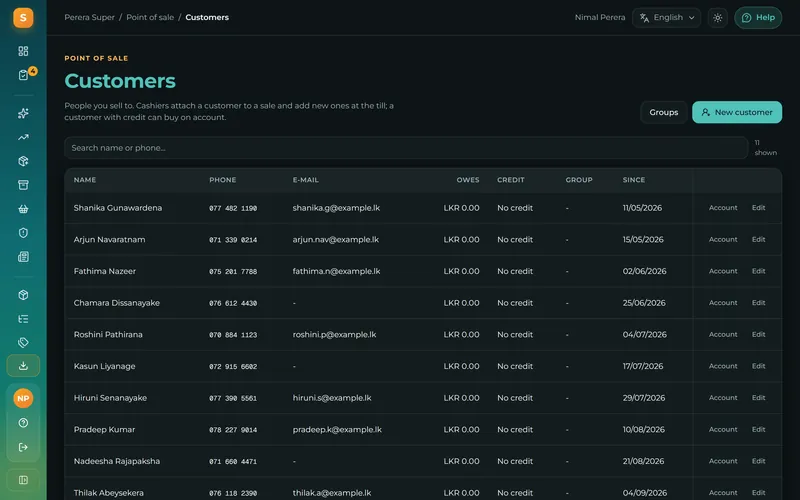This screenshot has width=800, height=500.
Task: Click the sidebar question mark help icon
Action: tap(23, 423)
